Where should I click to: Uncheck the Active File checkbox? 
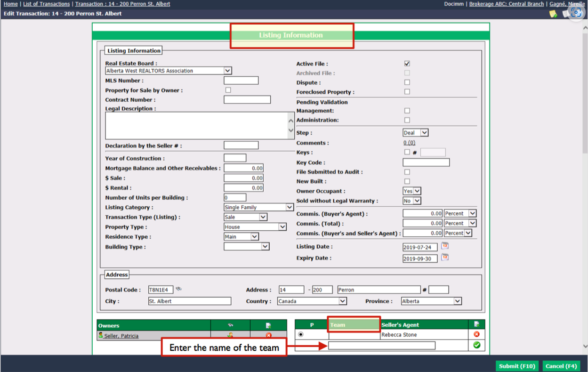(x=407, y=64)
